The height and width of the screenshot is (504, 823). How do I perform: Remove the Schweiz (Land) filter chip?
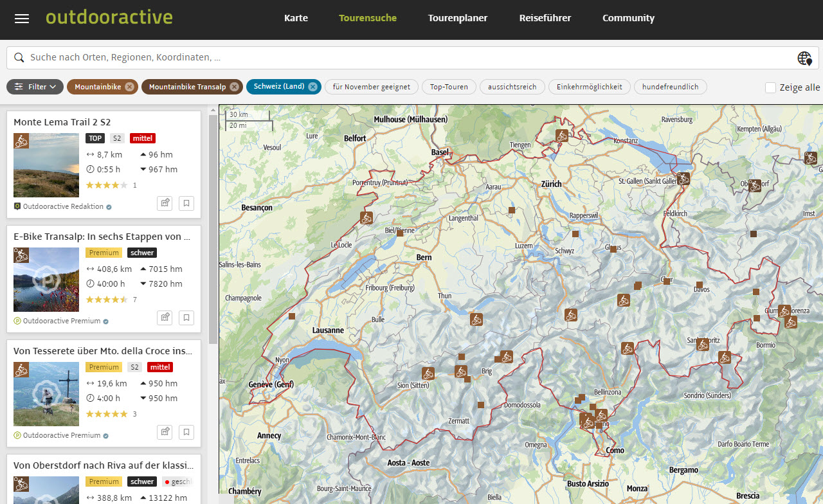pos(312,87)
